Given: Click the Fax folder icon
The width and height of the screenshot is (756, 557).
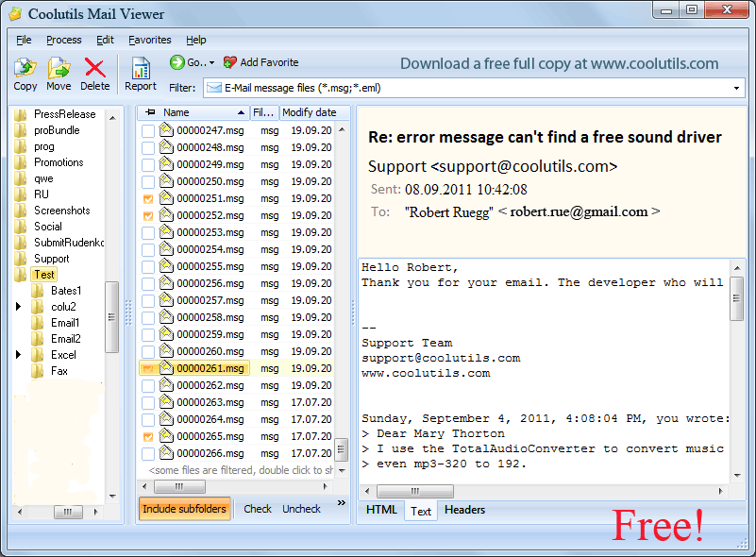Looking at the screenshot, I should [x=38, y=371].
